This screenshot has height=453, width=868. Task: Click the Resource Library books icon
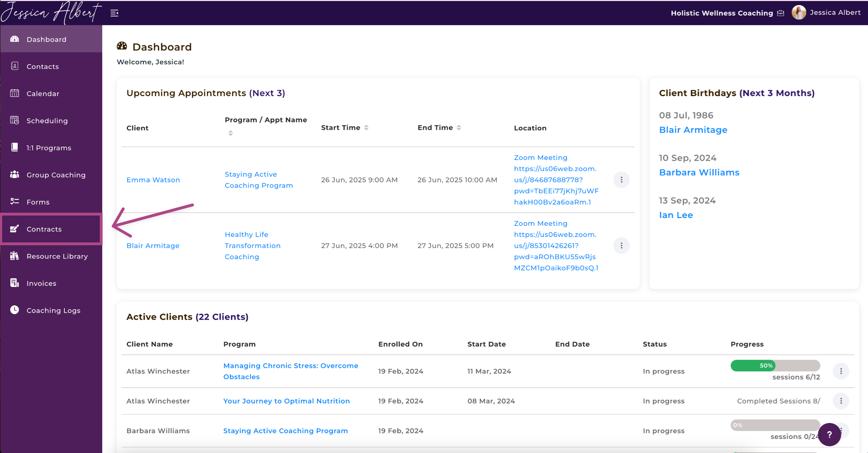(15, 256)
